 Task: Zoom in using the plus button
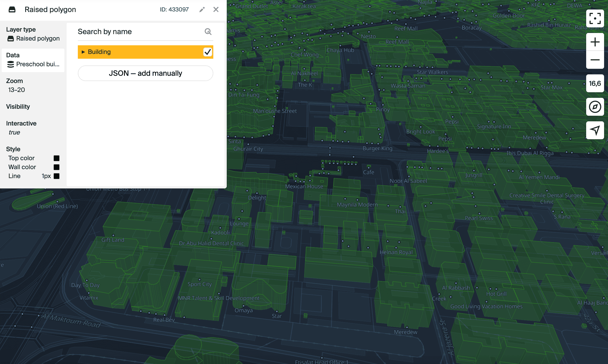(x=595, y=42)
